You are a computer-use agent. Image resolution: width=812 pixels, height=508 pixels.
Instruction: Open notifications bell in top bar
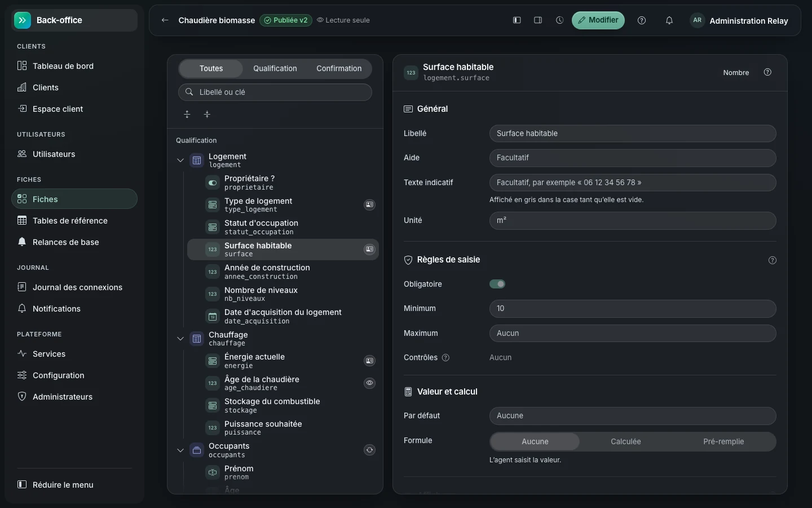[x=669, y=20]
